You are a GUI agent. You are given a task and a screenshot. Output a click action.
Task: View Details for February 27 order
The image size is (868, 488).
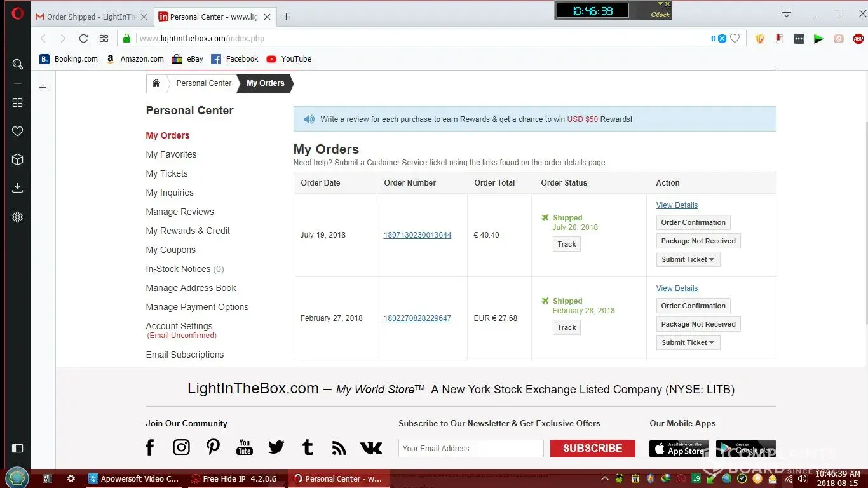[677, 288]
